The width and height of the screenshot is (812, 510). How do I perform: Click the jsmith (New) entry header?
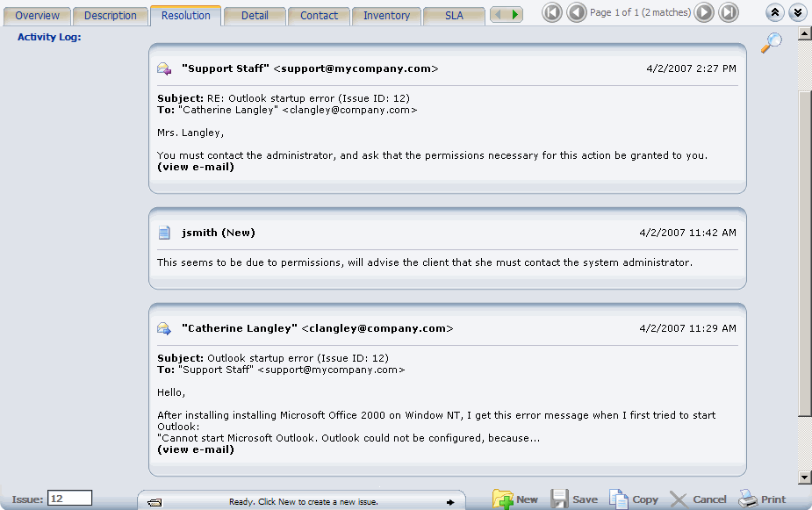click(x=219, y=233)
